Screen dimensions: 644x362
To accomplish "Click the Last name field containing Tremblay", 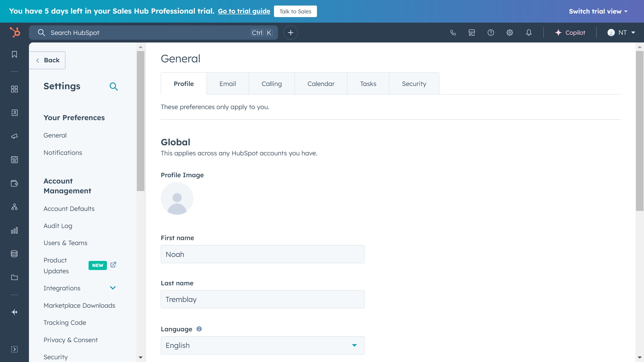I will coord(262,299).
